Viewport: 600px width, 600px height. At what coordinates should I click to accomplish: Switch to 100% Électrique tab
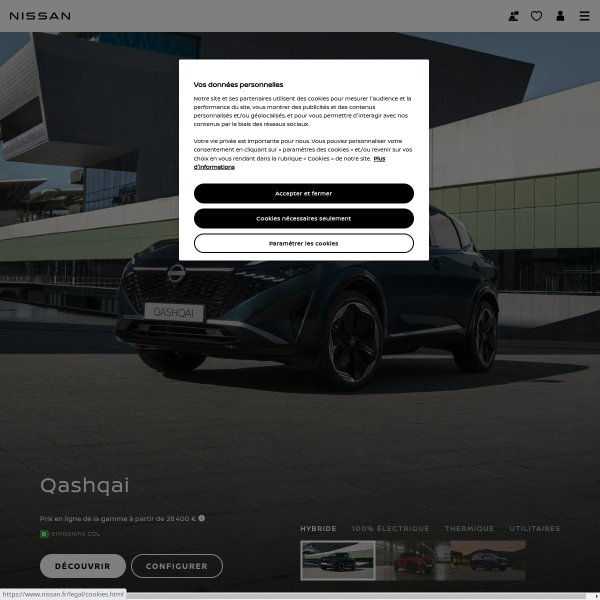(x=390, y=528)
